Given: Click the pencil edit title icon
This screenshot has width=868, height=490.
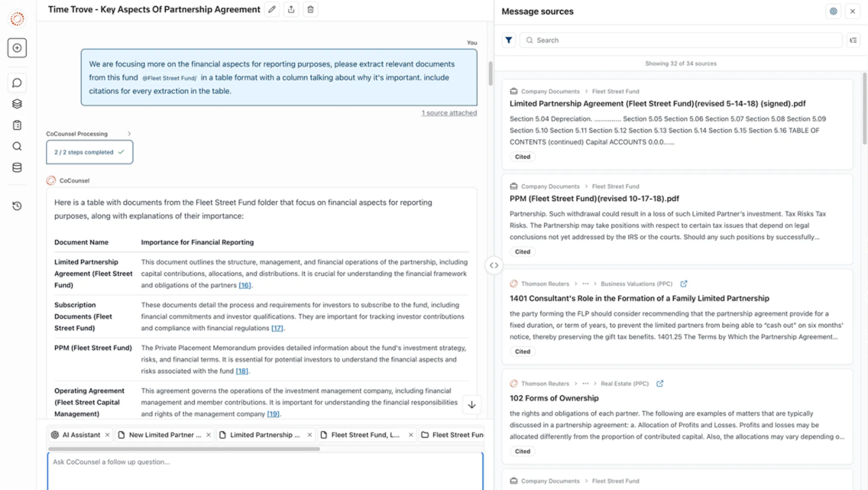Looking at the screenshot, I should tap(272, 10).
